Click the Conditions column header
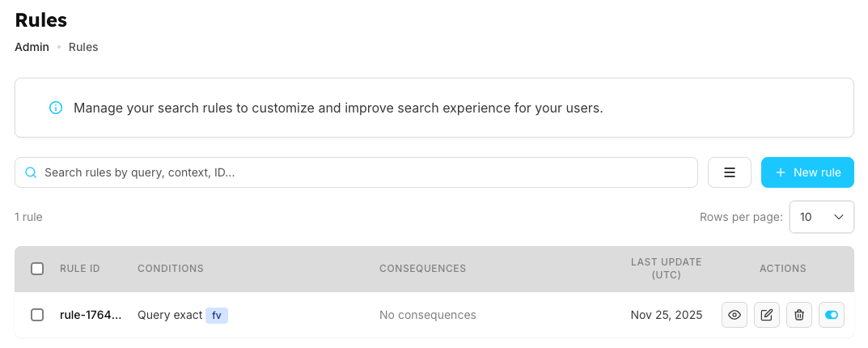 pos(171,269)
